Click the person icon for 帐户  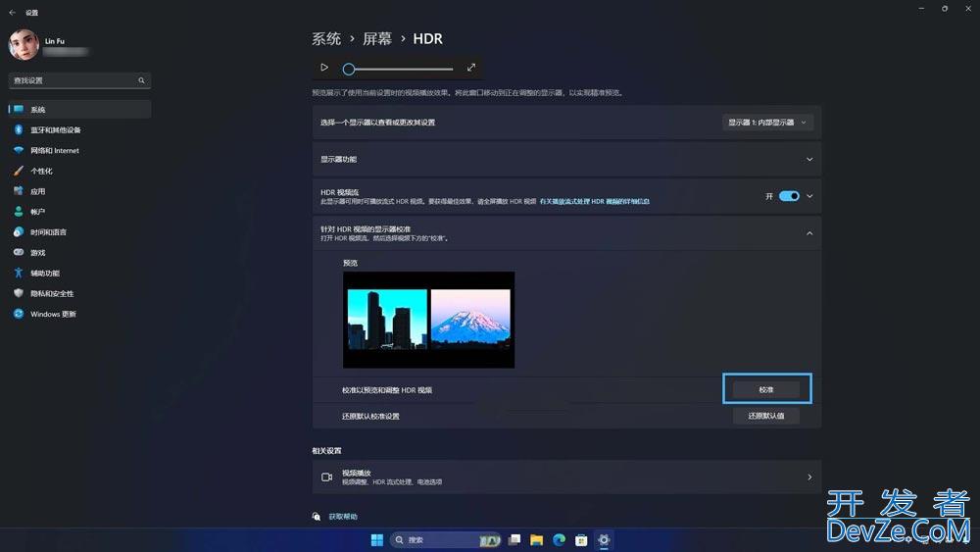coord(19,212)
